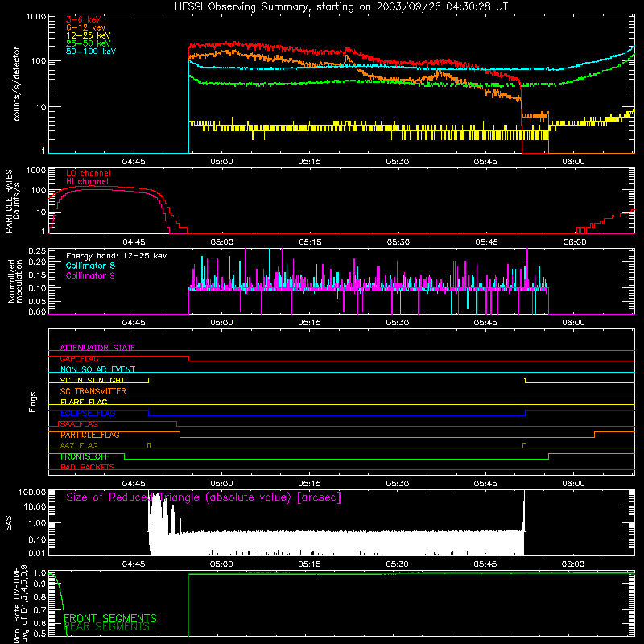Click the SC_TRANSMITTER flag label
The image size is (644, 644).
point(93,391)
